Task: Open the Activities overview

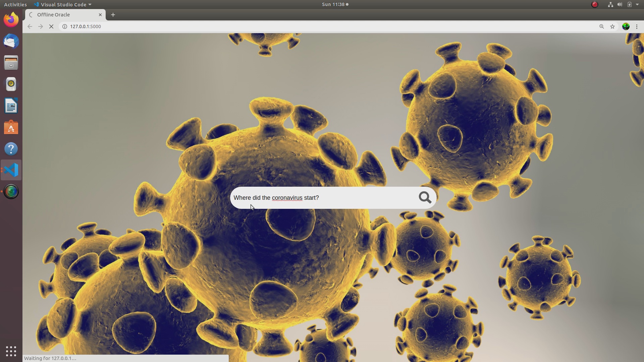Action: click(x=15, y=4)
